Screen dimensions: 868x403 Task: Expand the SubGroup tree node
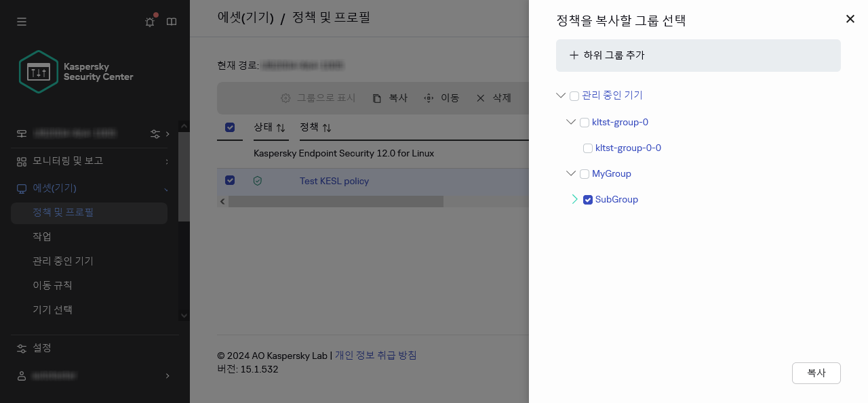(575, 200)
